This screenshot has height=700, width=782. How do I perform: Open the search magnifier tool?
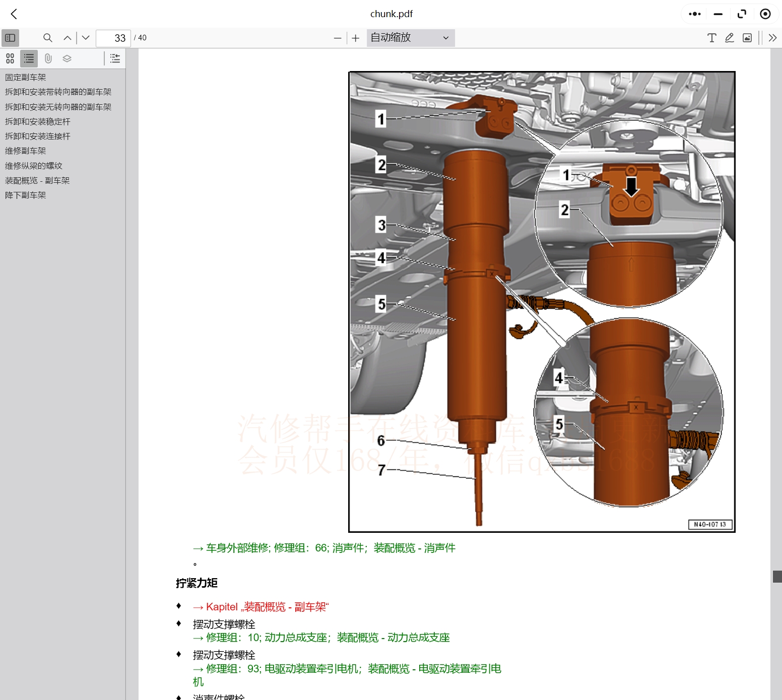pyautogui.click(x=48, y=38)
